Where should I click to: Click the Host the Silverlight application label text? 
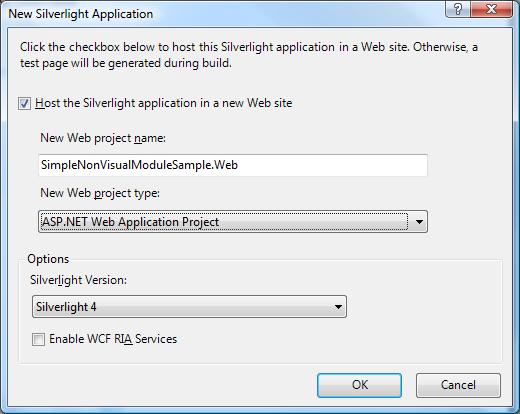tap(164, 103)
